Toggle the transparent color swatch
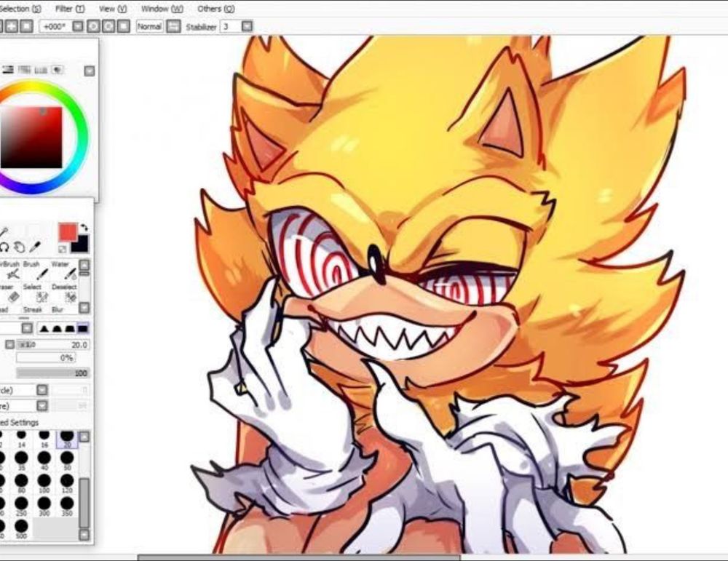 (x=63, y=249)
